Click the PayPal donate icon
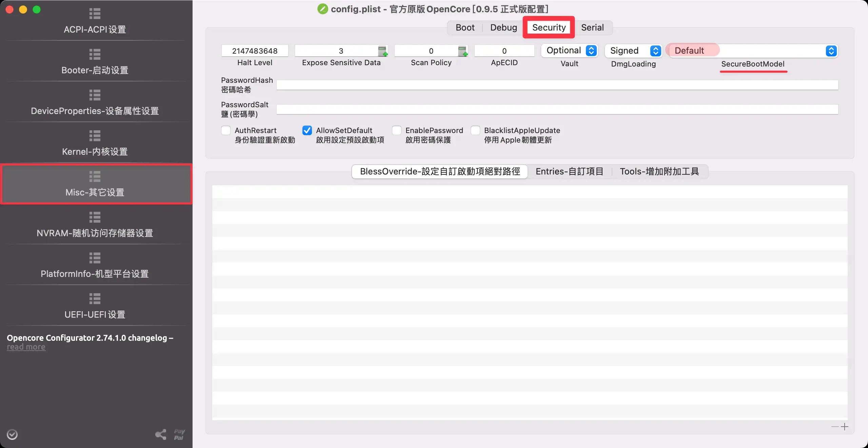The image size is (868, 448). (179, 434)
